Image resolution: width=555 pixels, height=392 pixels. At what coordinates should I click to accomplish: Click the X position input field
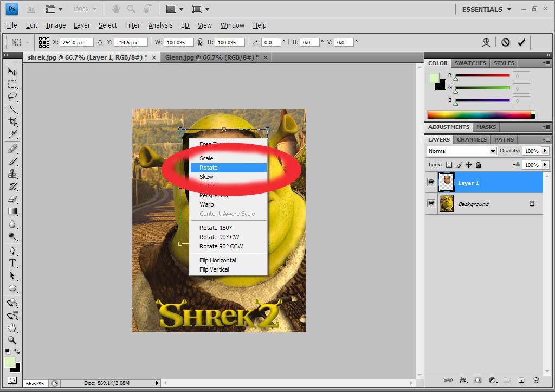(76, 42)
